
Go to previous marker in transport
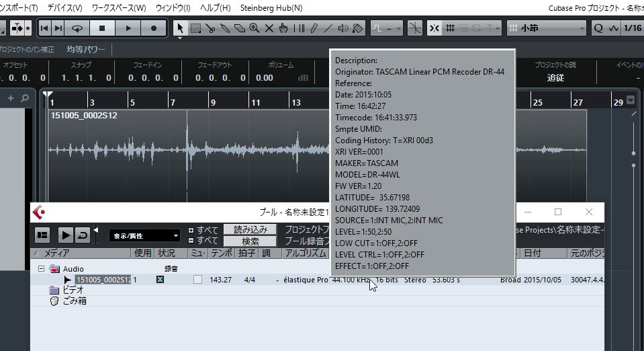(x=44, y=28)
